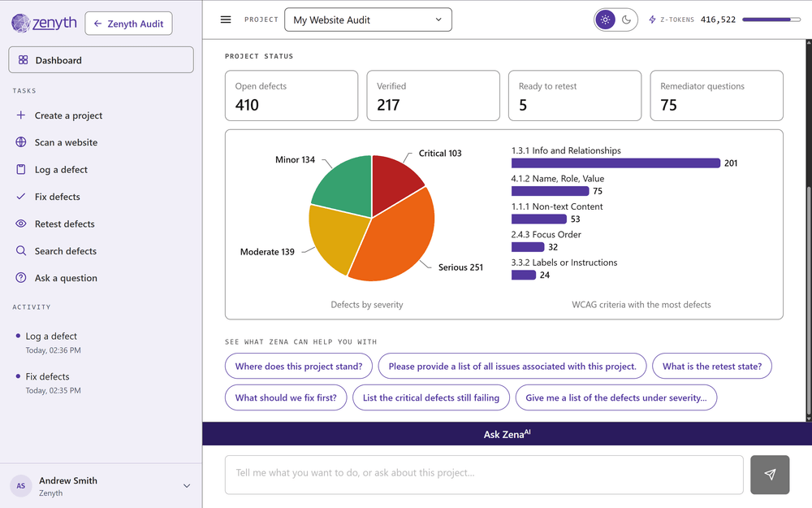Viewport: 812px width, 508px height.
Task: Click the 1.3.1 Info and Relationships bar
Action: click(615, 163)
